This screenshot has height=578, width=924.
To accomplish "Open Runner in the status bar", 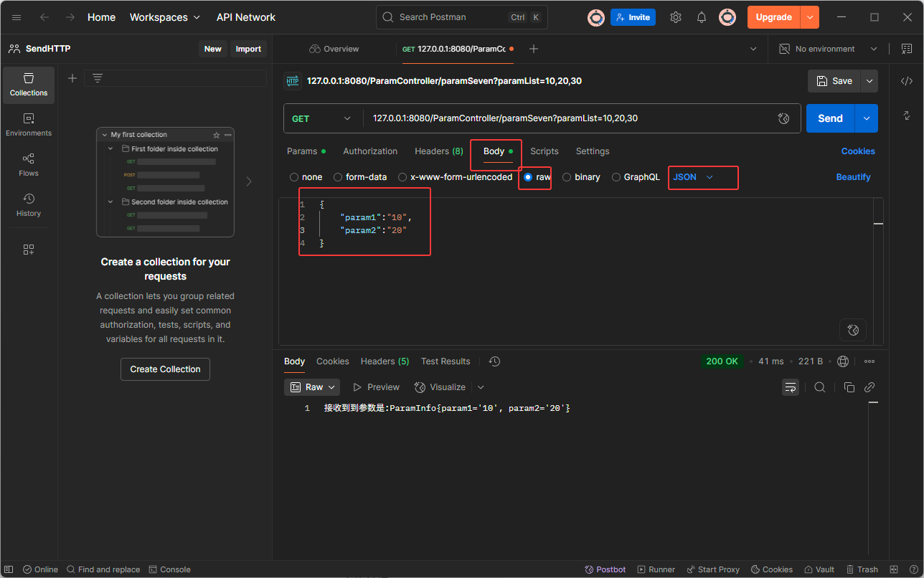I will pos(656,569).
